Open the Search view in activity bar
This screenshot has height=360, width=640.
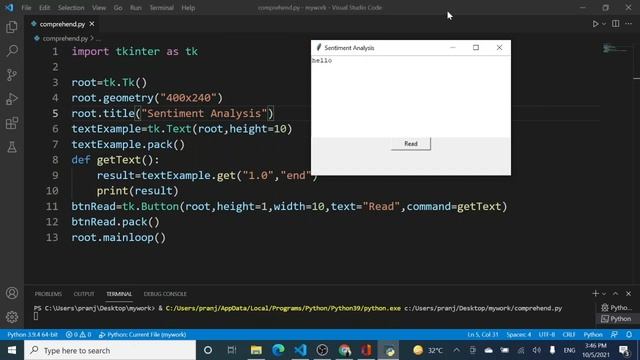[12, 51]
